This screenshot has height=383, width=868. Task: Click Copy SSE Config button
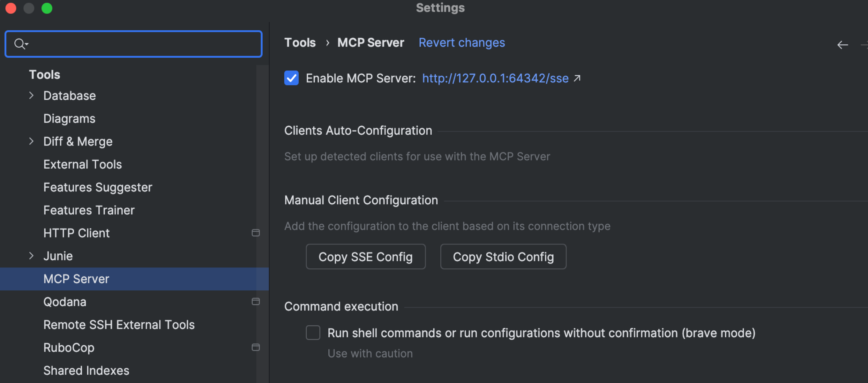(365, 257)
